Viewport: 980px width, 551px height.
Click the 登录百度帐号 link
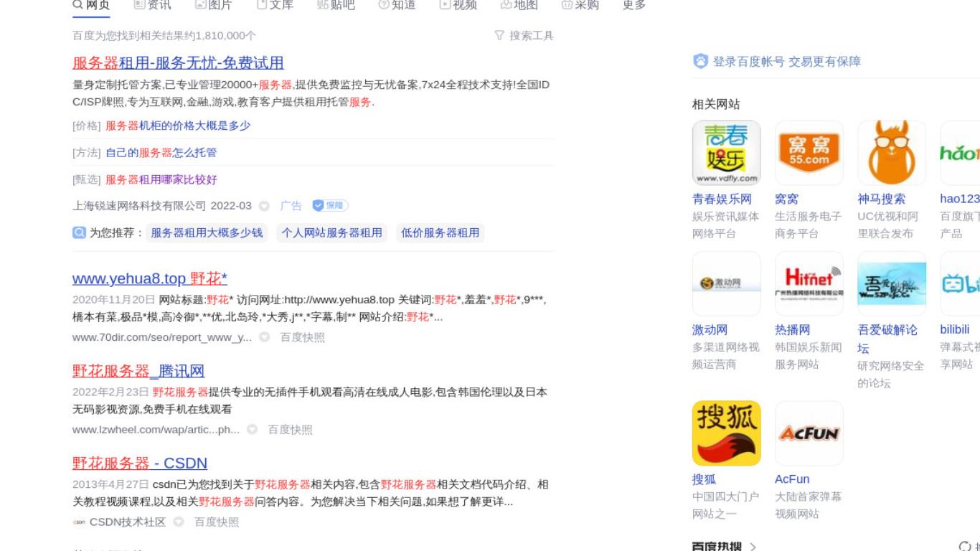(x=749, y=62)
